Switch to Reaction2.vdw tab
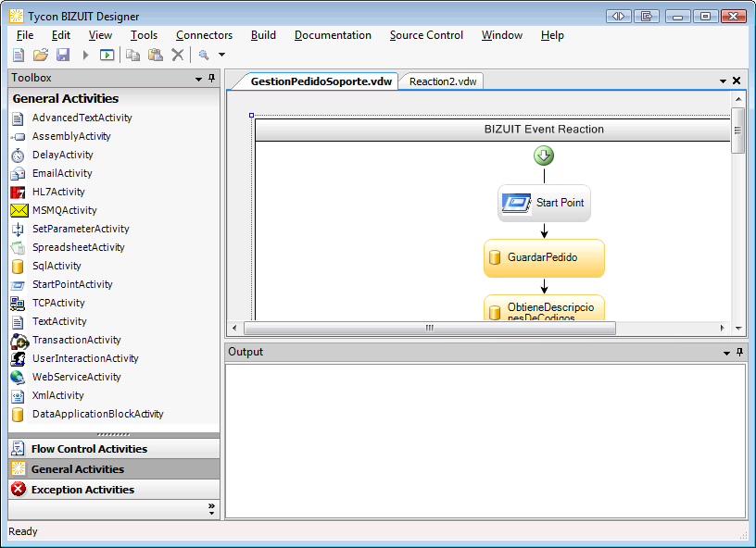The image size is (756, 548). (x=443, y=81)
